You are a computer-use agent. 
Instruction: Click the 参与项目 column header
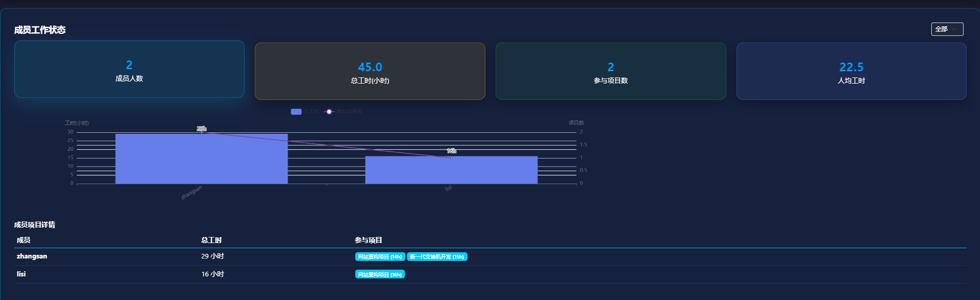tap(369, 240)
